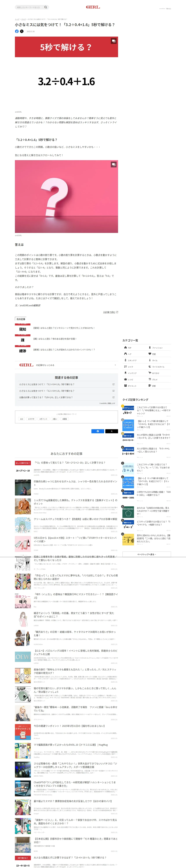
Task: Open the 元記事で読む link
Action: (x=110, y=312)
